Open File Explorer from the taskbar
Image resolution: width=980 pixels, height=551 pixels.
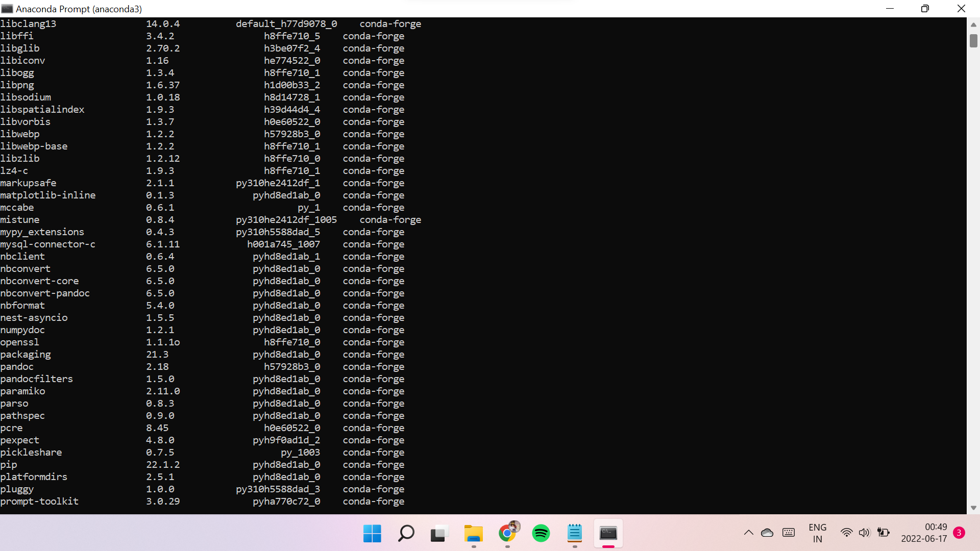pyautogui.click(x=473, y=534)
